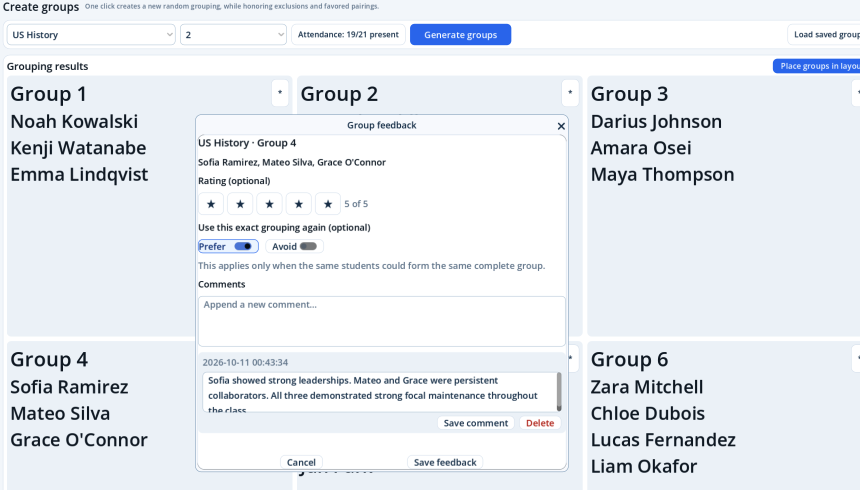Click Grace O'Connor in the Group 4 card
This screenshot has width=860, height=490.
[x=79, y=440]
